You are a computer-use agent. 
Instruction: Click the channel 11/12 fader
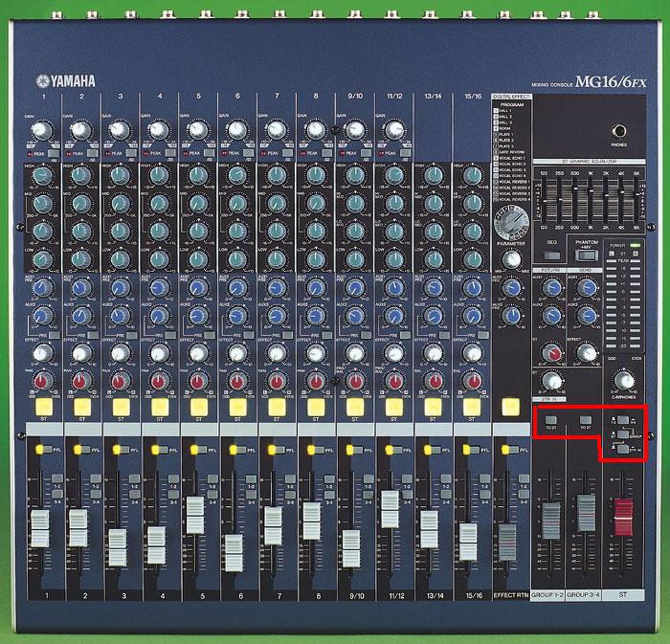pos(390,509)
